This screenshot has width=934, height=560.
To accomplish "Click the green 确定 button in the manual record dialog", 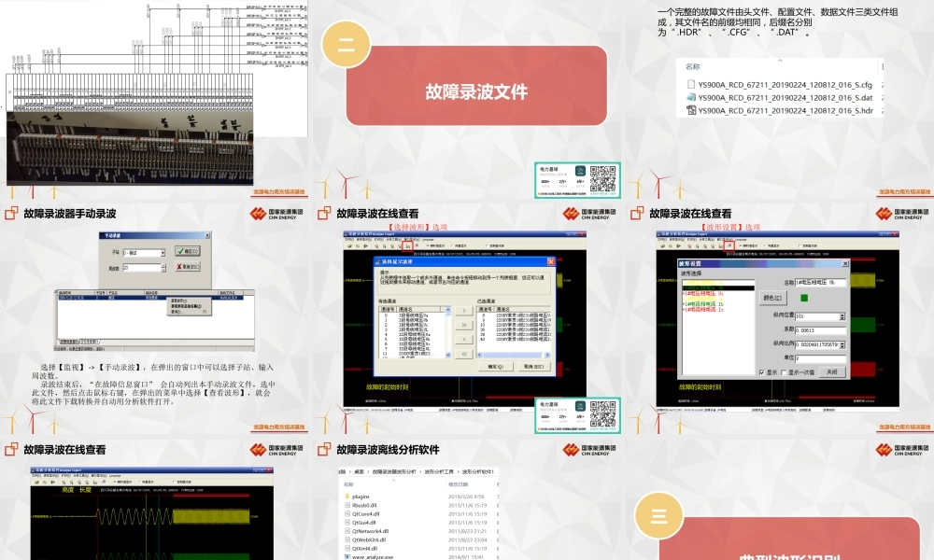I will click(187, 251).
